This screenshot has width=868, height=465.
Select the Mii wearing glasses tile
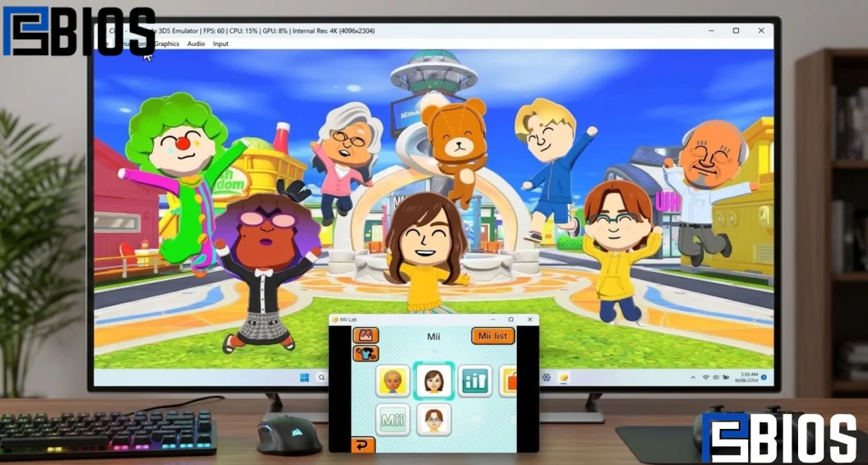point(434,420)
